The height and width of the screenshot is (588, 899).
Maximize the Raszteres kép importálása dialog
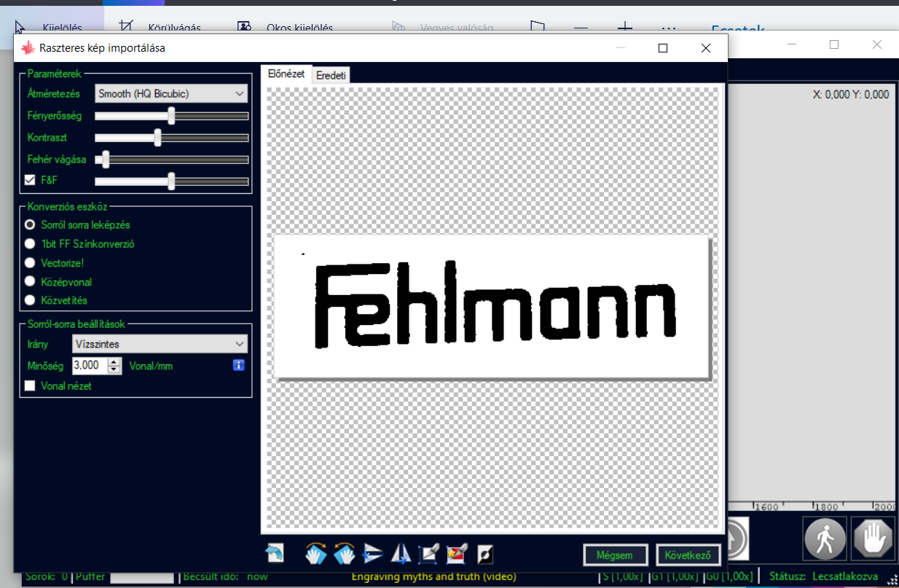[663, 48]
